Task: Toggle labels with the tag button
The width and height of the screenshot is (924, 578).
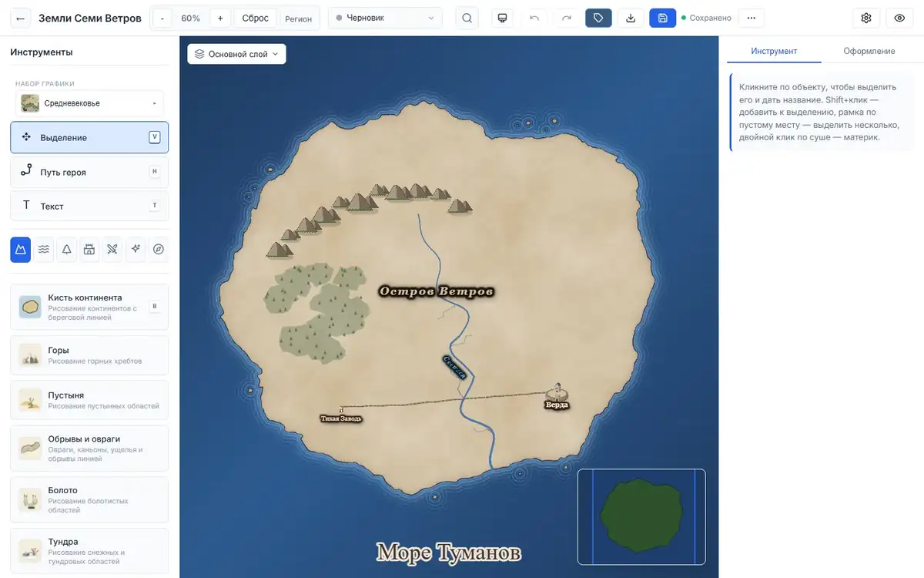Action: pyautogui.click(x=598, y=18)
